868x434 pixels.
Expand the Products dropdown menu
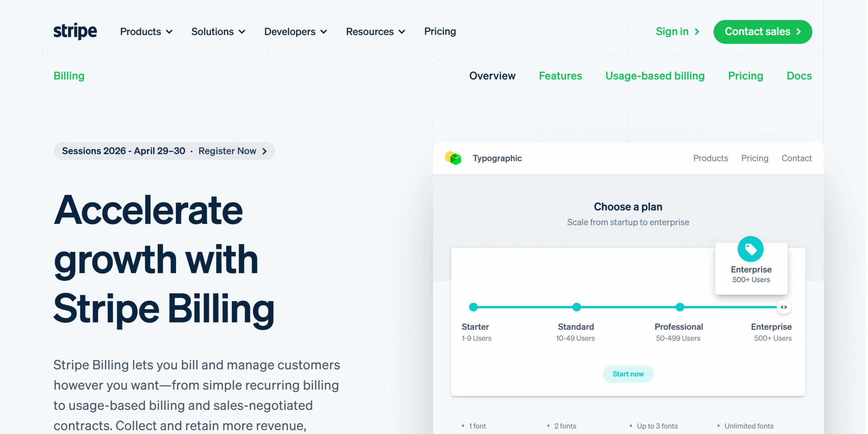pos(146,32)
